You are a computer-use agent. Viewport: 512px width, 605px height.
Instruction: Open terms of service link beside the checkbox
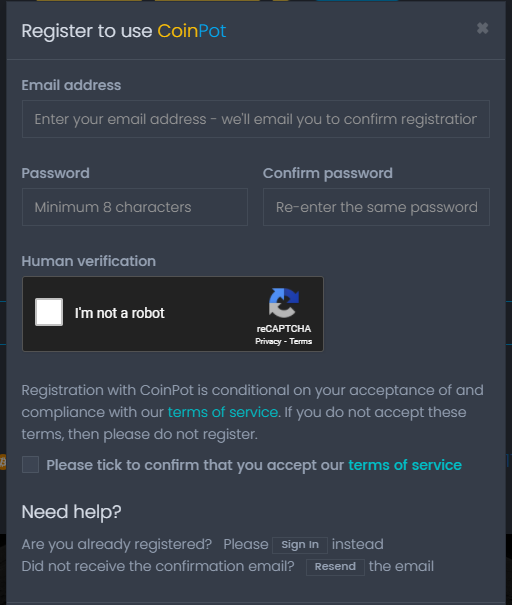(405, 465)
